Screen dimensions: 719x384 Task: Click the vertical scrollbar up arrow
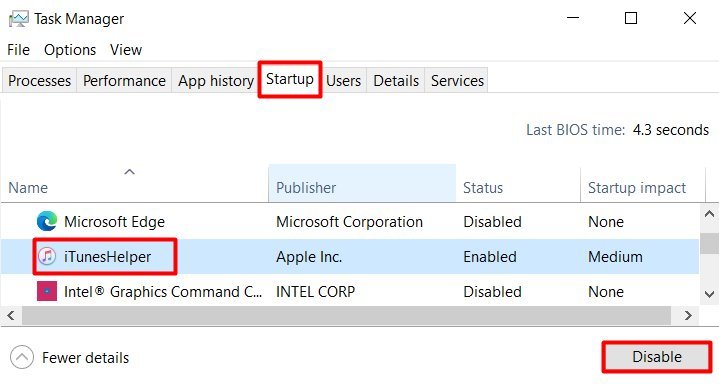709,214
